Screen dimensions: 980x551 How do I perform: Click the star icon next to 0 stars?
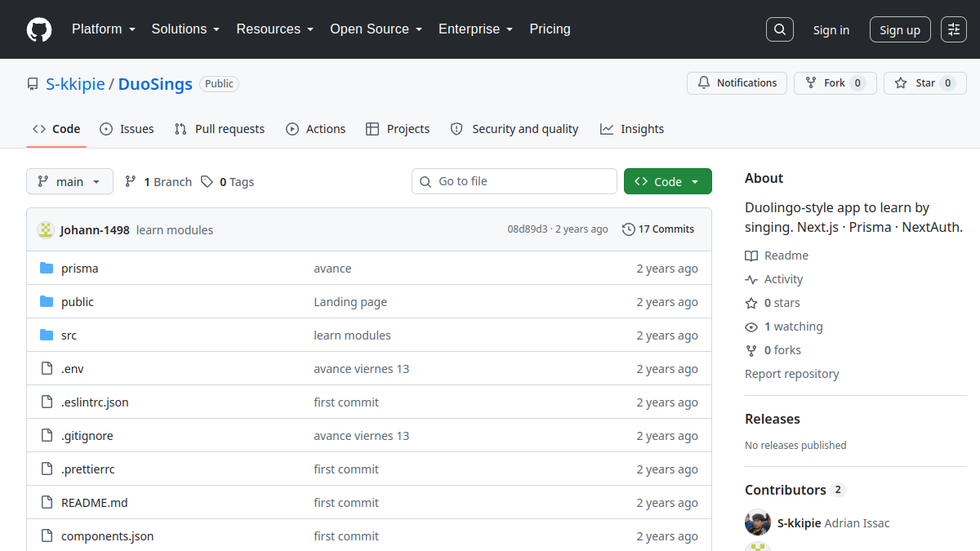pyautogui.click(x=751, y=303)
